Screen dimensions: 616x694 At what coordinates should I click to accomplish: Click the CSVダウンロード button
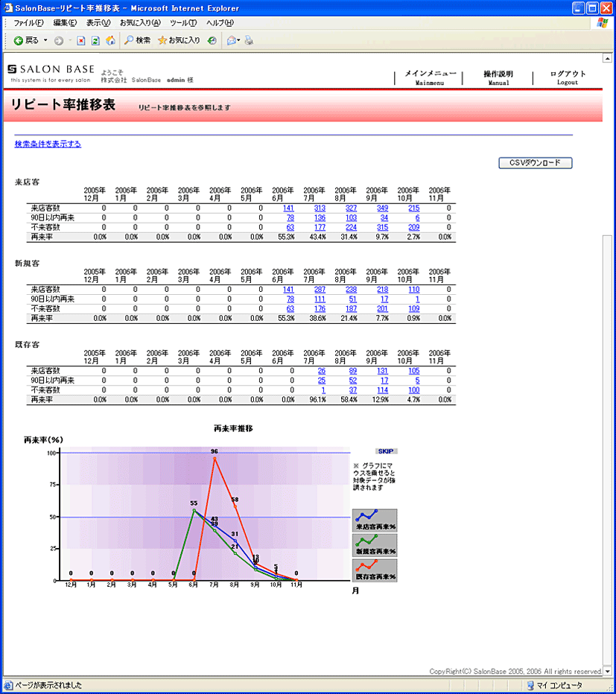point(535,163)
